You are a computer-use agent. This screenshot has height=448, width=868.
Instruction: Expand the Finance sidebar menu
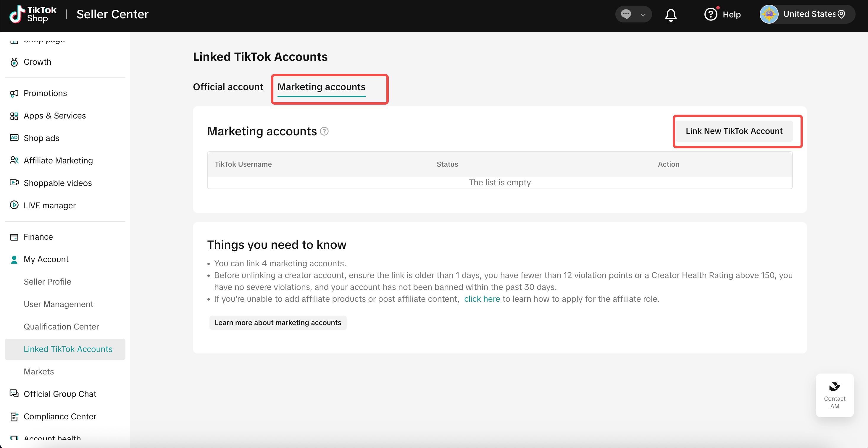[x=38, y=237]
